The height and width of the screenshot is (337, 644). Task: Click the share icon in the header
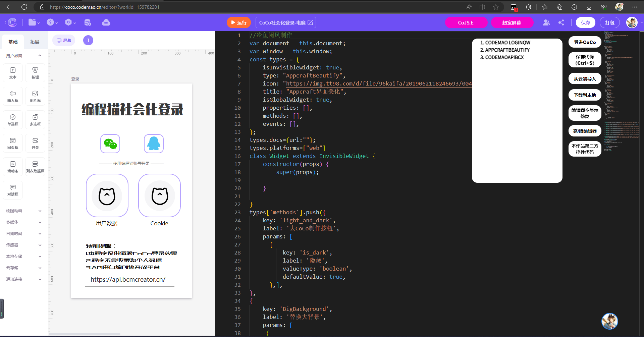pos(561,22)
